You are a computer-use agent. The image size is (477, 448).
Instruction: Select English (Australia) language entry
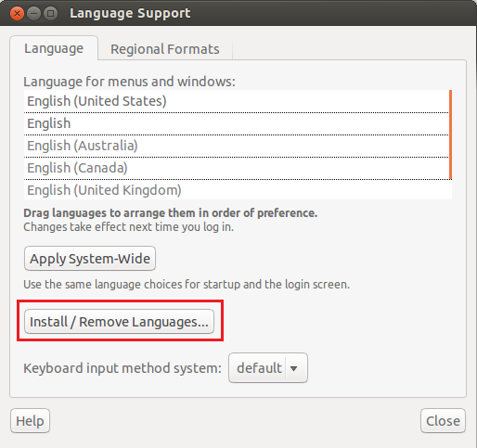236,146
